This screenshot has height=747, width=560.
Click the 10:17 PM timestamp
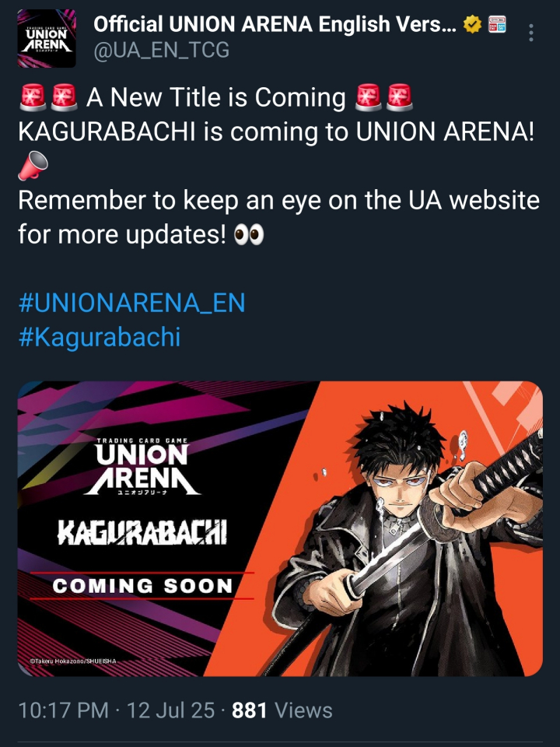[63, 710]
